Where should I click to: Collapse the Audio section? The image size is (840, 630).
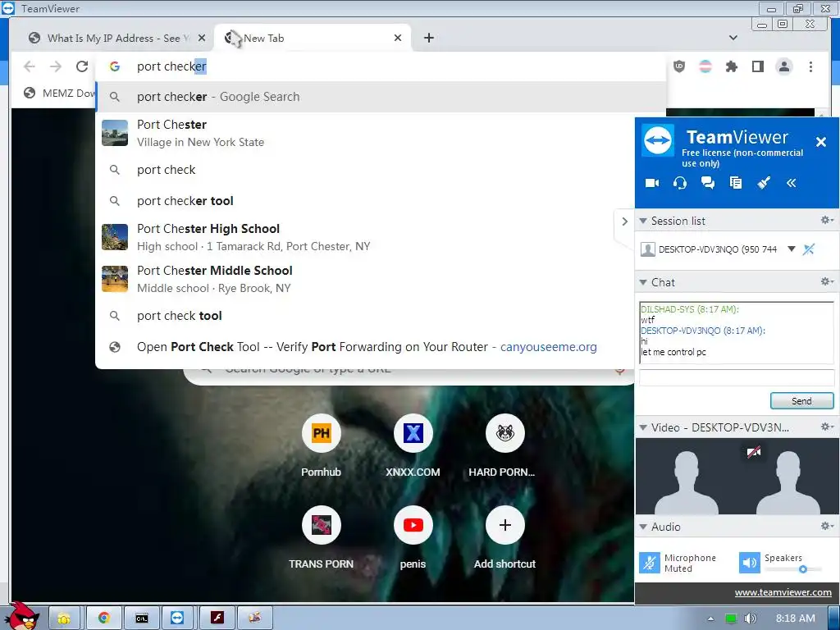(x=643, y=527)
